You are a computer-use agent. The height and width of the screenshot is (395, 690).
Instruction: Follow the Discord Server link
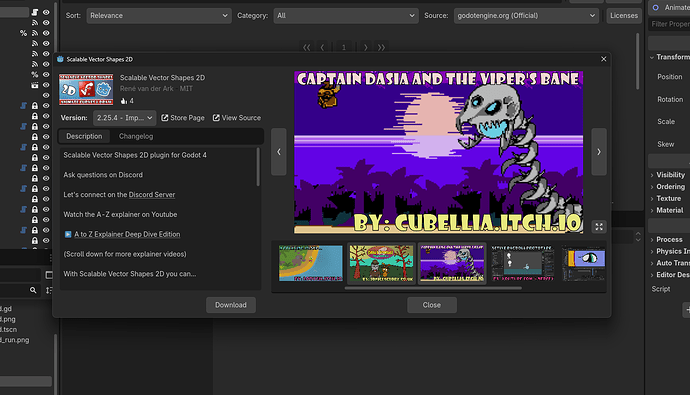[x=152, y=194]
